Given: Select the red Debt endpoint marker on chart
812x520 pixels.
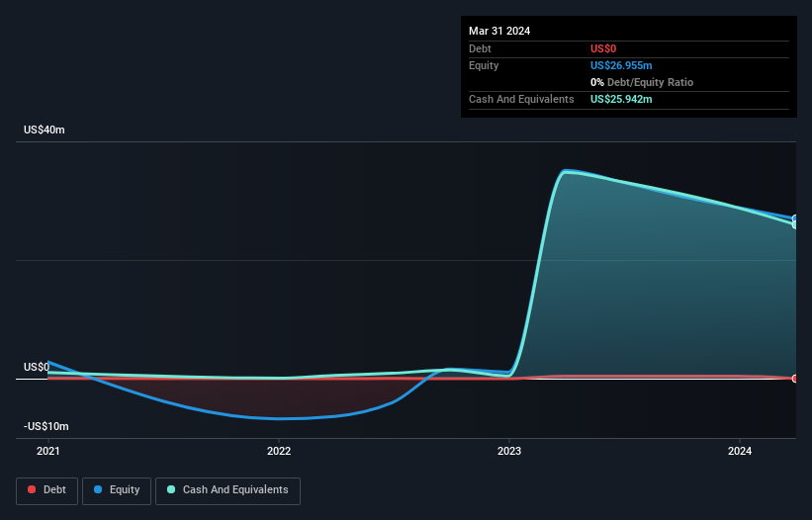Looking at the screenshot, I should coord(795,379).
